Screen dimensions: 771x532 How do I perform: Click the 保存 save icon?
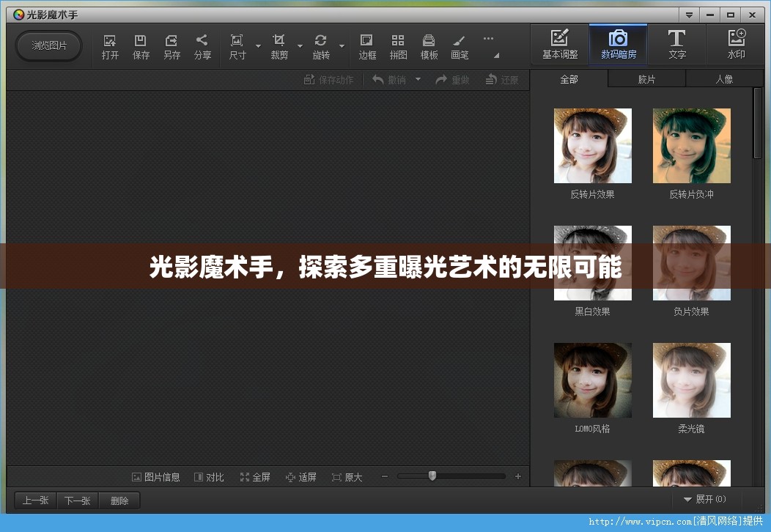click(141, 47)
